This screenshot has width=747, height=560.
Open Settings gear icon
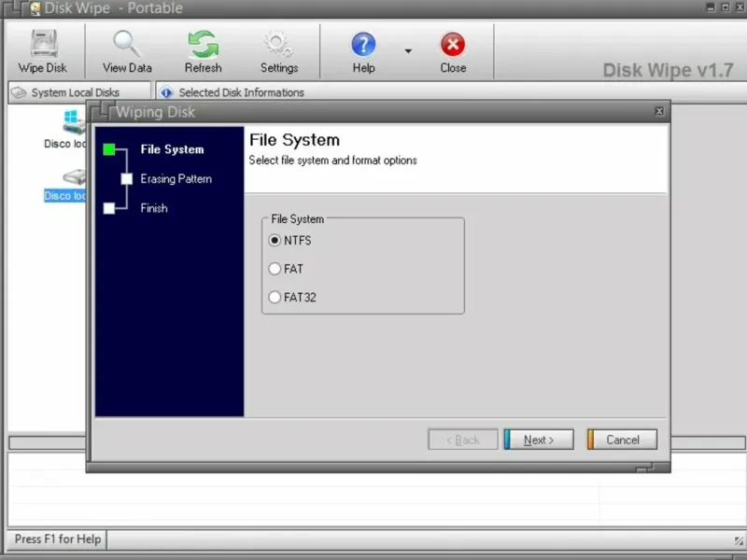coord(278,44)
